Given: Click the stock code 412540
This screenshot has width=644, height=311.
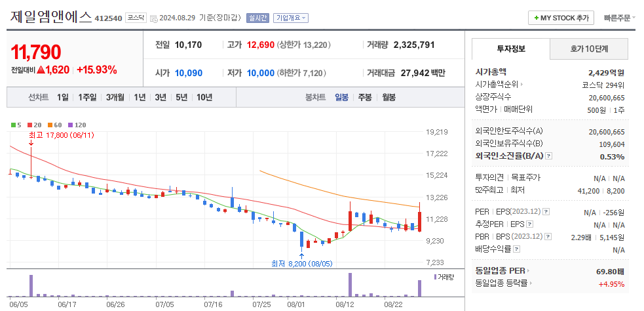Looking at the screenshot, I should [109, 18].
